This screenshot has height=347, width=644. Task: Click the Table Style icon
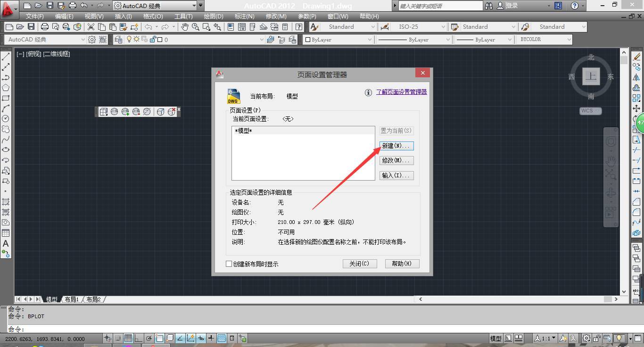(x=455, y=27)
